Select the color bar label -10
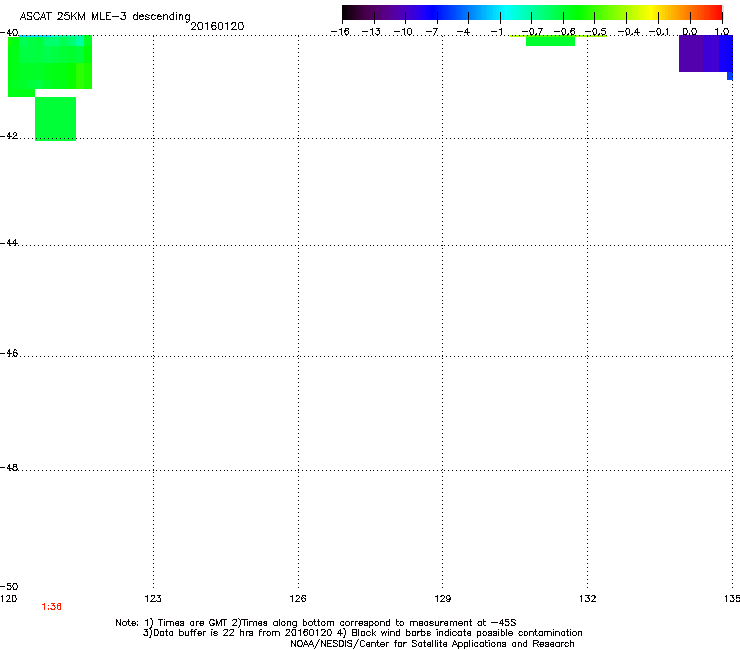The image size is (740, 650). coord(403,32)
